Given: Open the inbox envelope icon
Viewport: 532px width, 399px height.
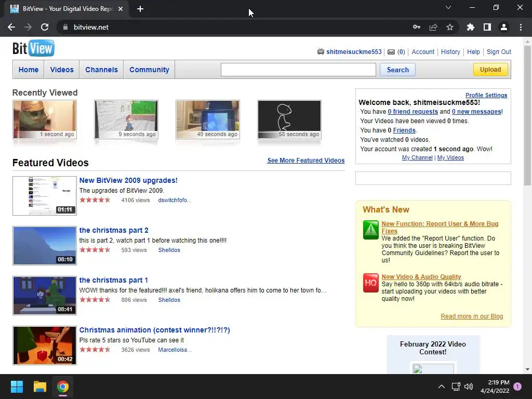Looking at the screenshot, I should pyautogui.click(x=391, y=52).
